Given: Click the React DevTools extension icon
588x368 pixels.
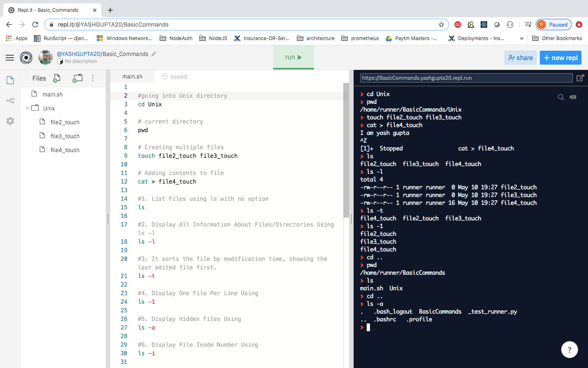Looking at the screenshot, I should (x=484, y=25).
